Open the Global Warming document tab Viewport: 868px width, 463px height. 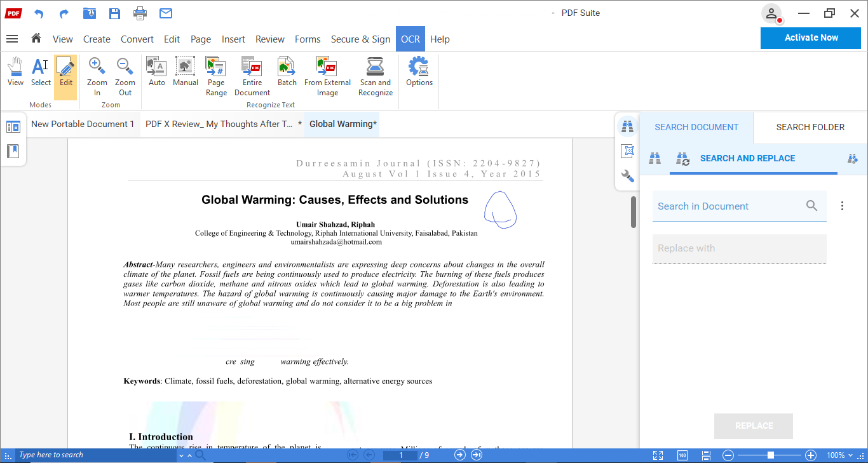click(x=341, y=124)
